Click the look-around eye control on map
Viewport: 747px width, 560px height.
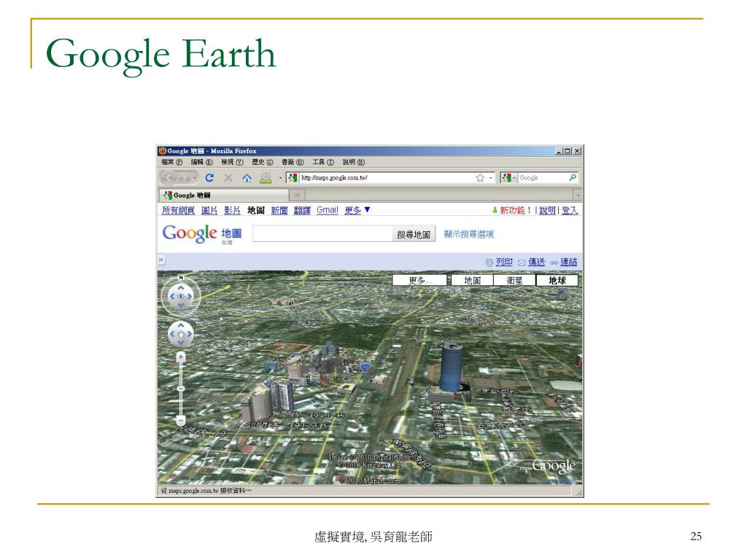click(181, 296)
